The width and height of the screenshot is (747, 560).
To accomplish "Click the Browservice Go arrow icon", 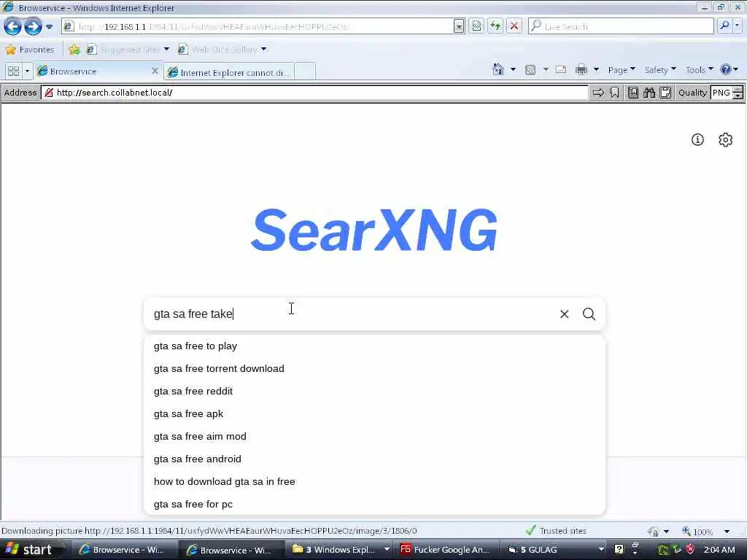I will [x=598, y=93].
